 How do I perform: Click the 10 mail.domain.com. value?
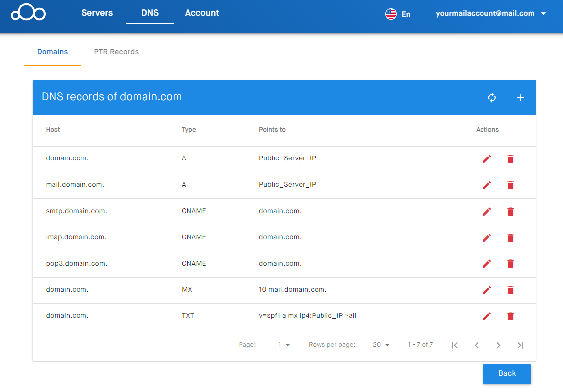pyautogui.click(x=293, y=289)
